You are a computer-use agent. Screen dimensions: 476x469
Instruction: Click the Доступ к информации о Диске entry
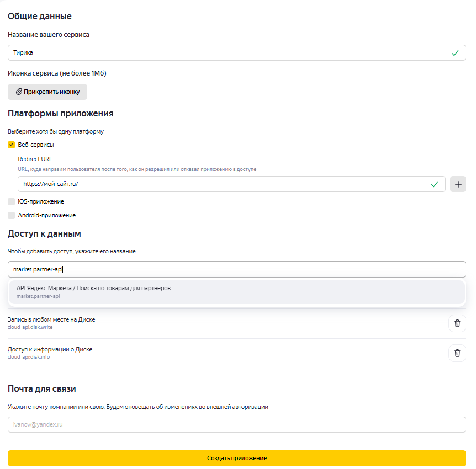50,353
